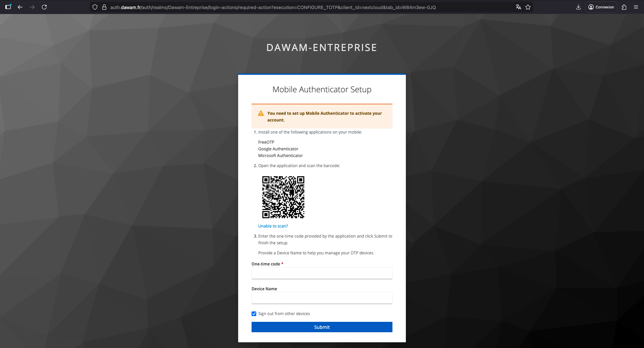This screenshot has height=348, width=644.
Task: Open the tracking protection shield panel
Action: [x=95, y=7]
